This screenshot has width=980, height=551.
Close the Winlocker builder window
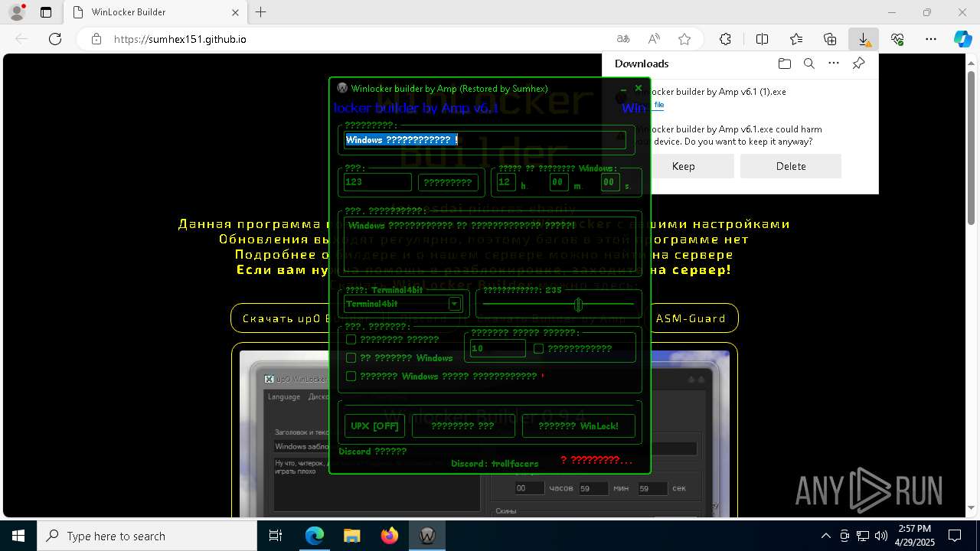pos(639,89)
